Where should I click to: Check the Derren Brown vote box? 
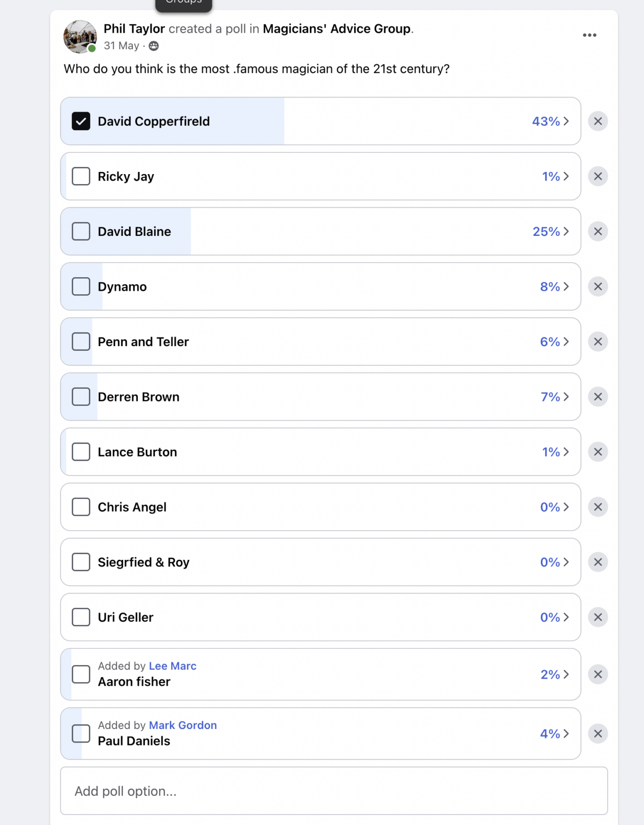81,397
